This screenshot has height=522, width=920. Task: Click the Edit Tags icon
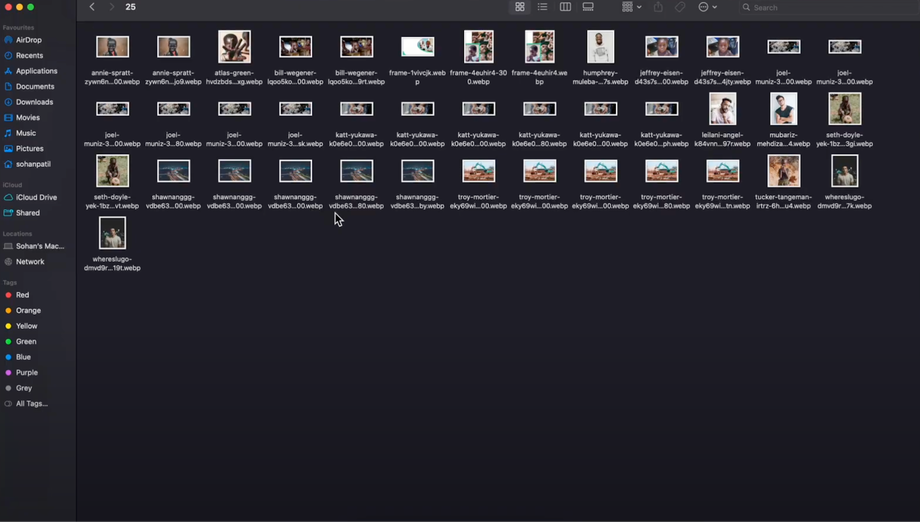point(680,7)
